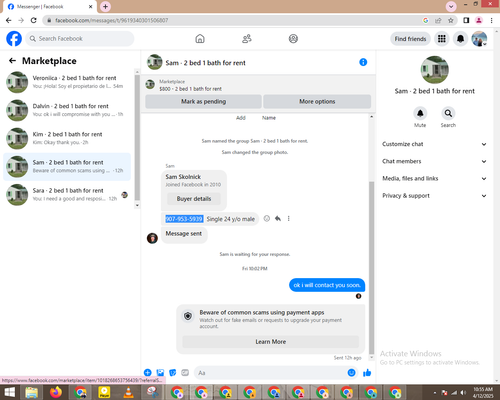The height and width of the screenshot is (400, 500).
Task: Reply to the phone number message
Action: (x=278, y=219)
